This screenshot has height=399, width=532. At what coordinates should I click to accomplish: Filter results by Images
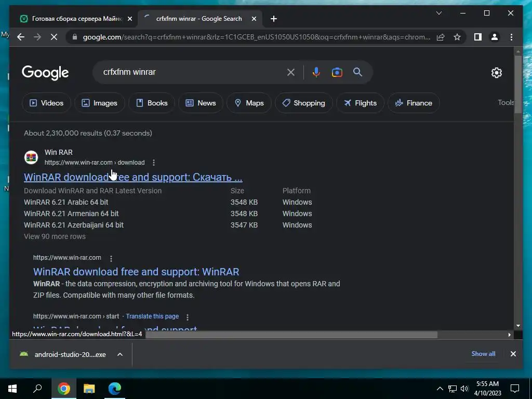99,103
